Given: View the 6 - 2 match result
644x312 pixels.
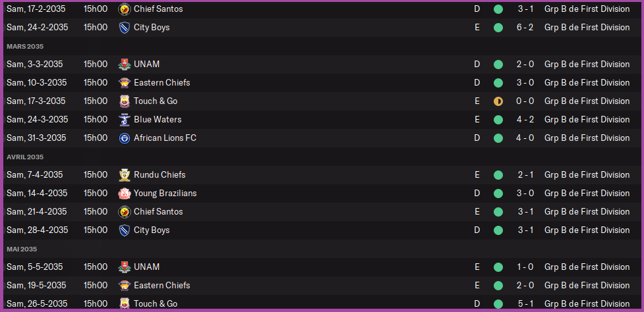Looking at the screenshot, I should pyautogui.click(x=525, y=28).
